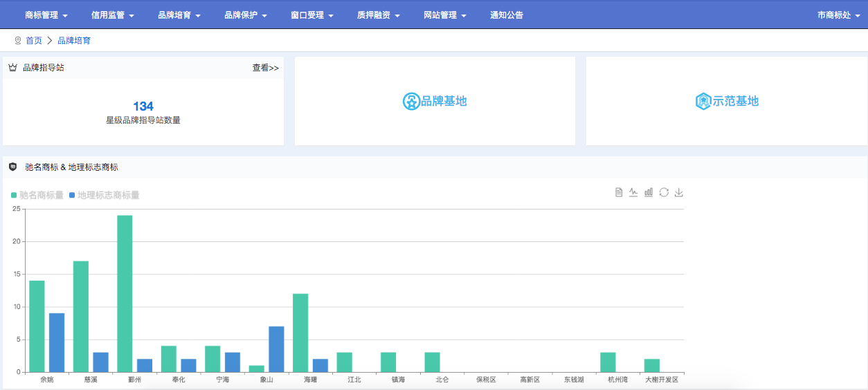Open the 品牌保护 menu
This screenshot has height=390, width=868.
(246, 15)
